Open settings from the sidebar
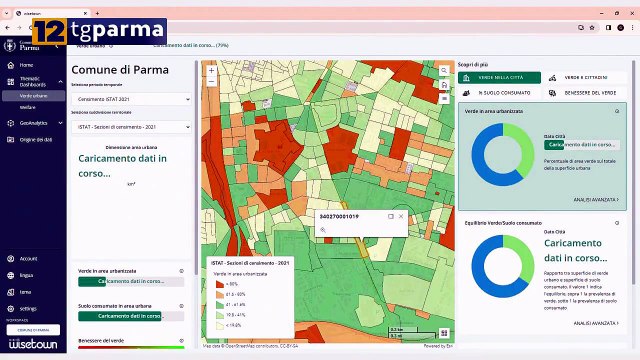This screenshot has height=360, width=640. tap(28, 309)
